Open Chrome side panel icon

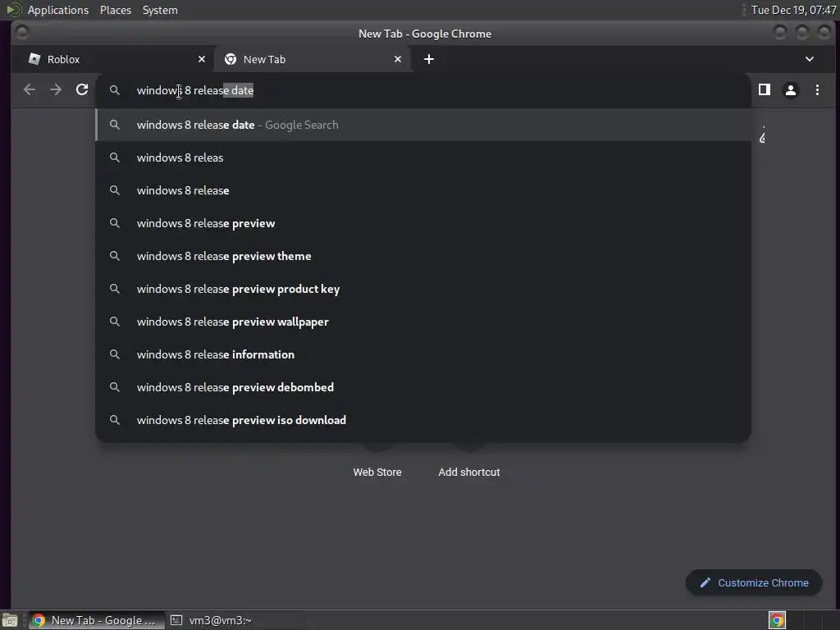765,89
